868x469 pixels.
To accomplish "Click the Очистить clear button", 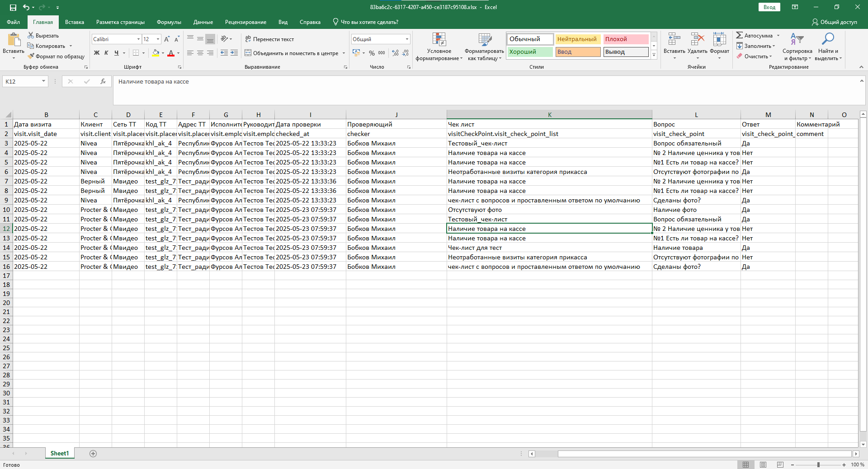I will point(753,56).
